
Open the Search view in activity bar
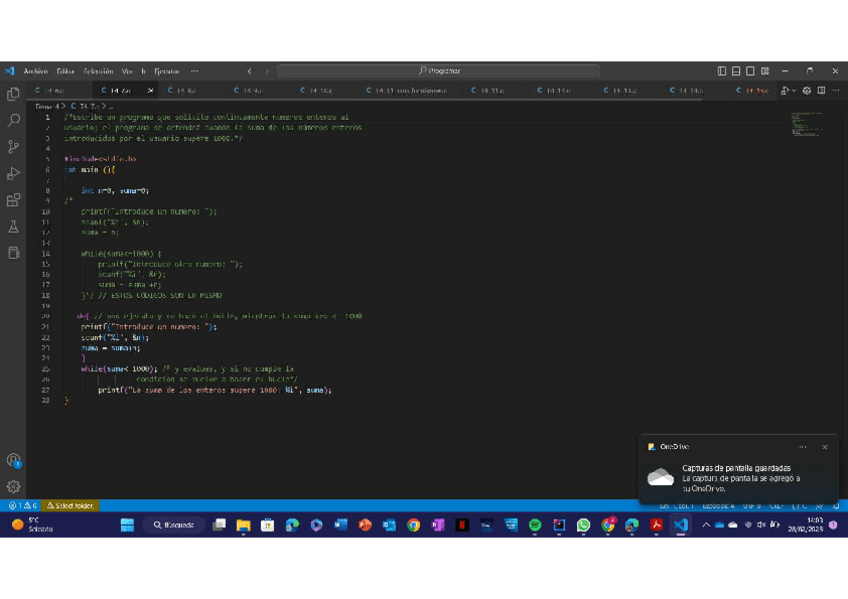pos(13,120)
